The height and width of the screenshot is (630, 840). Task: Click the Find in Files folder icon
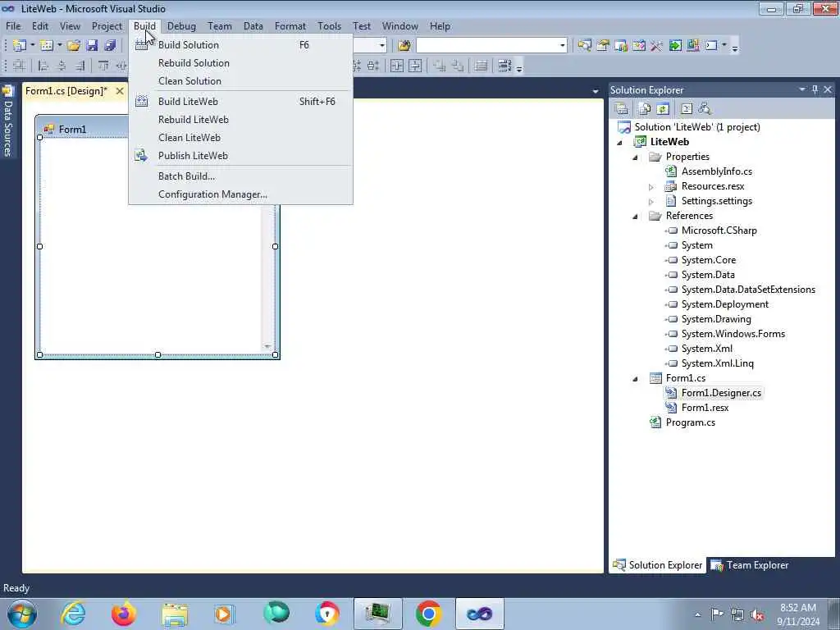(x=404, y=46)
